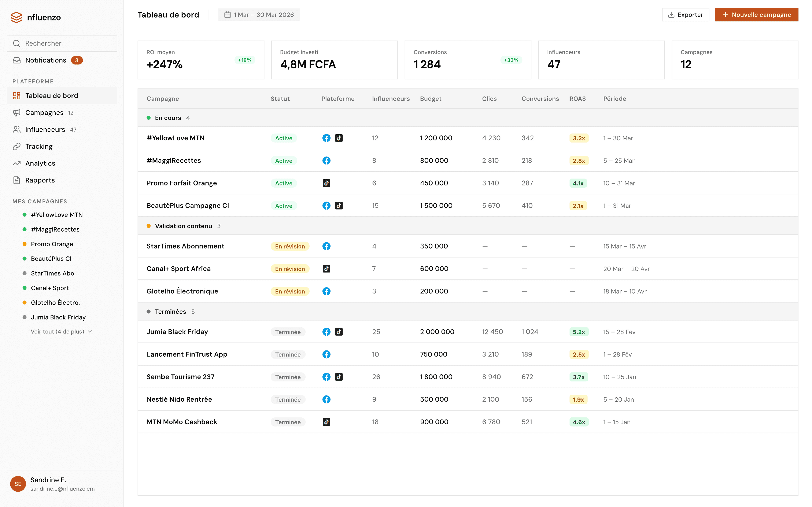Open Tracking link icon
Viewport: 812px width, 507px height.
(x=16, y=147)
